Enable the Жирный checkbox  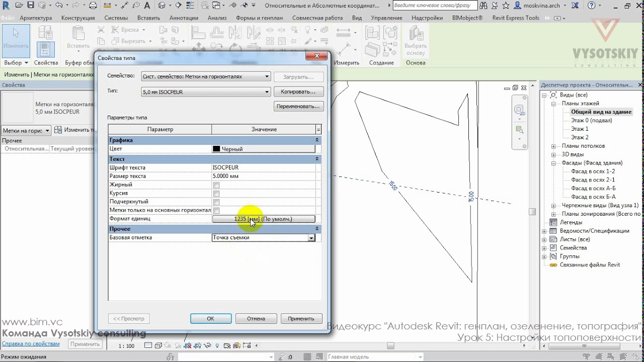(216, 185)
